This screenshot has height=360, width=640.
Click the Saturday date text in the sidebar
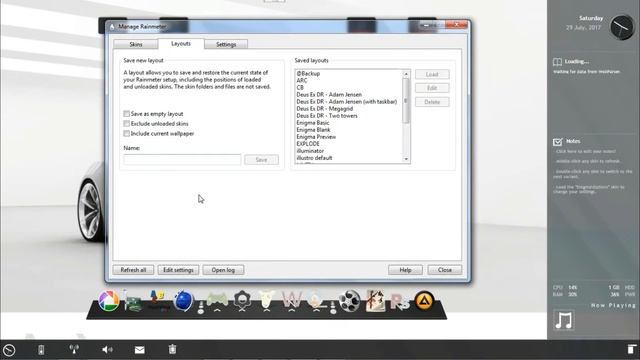click(591, 18)
